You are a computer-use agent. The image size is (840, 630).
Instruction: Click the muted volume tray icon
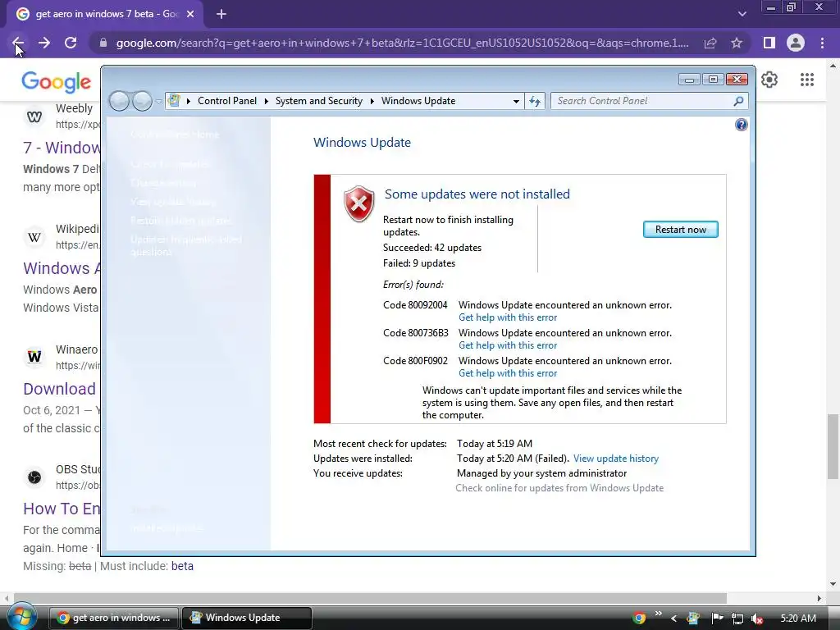[x=757, y=619]
